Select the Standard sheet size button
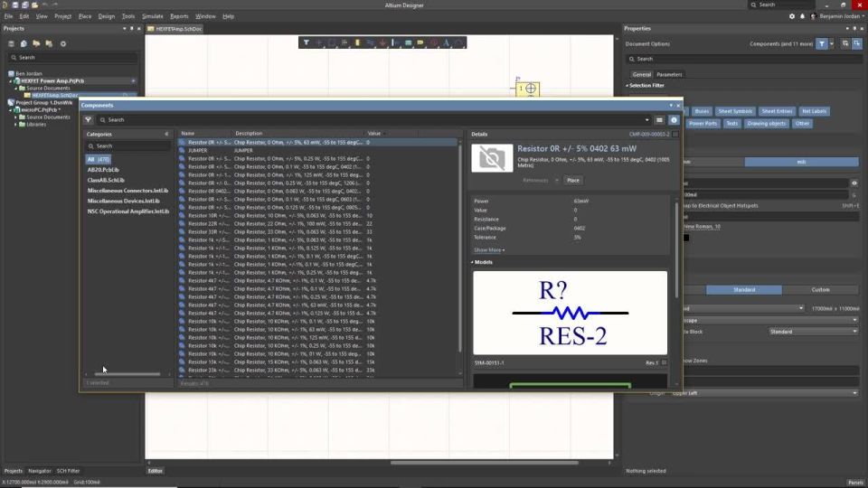The image size is (868, 488). tap(744, 290)
